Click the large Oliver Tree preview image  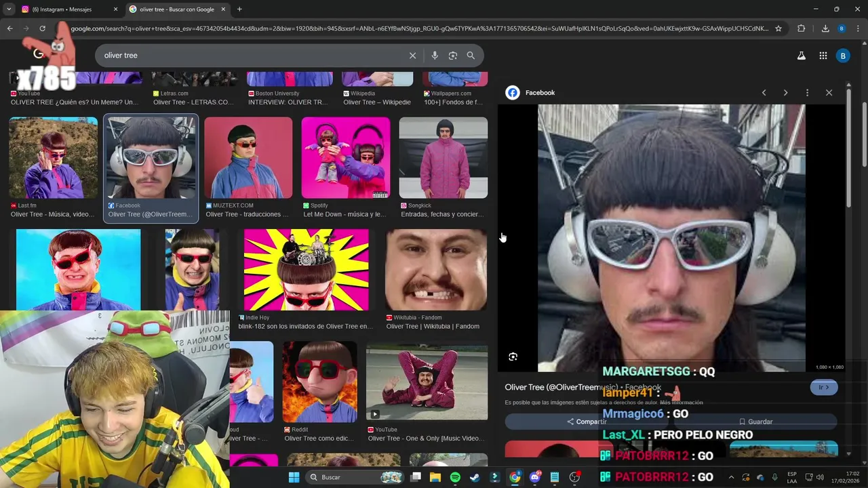(x=671, y=238)
